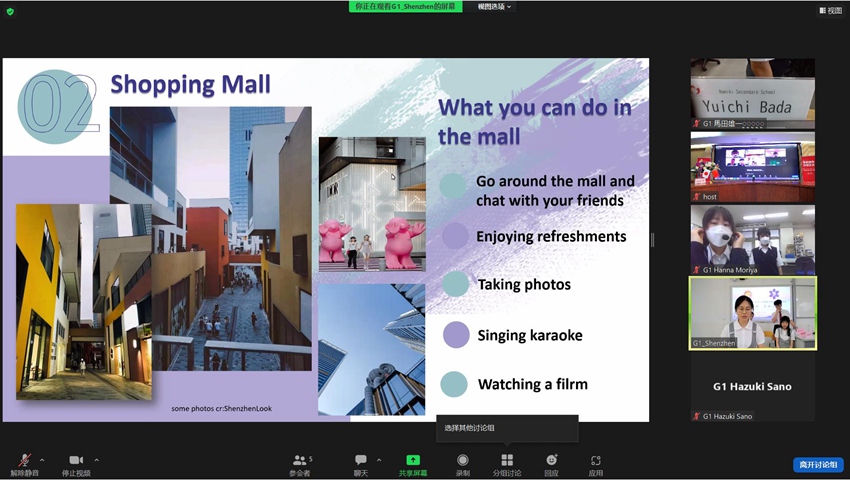Click the green Share Screen icon
Screen dimensions: 850x480
413,462
